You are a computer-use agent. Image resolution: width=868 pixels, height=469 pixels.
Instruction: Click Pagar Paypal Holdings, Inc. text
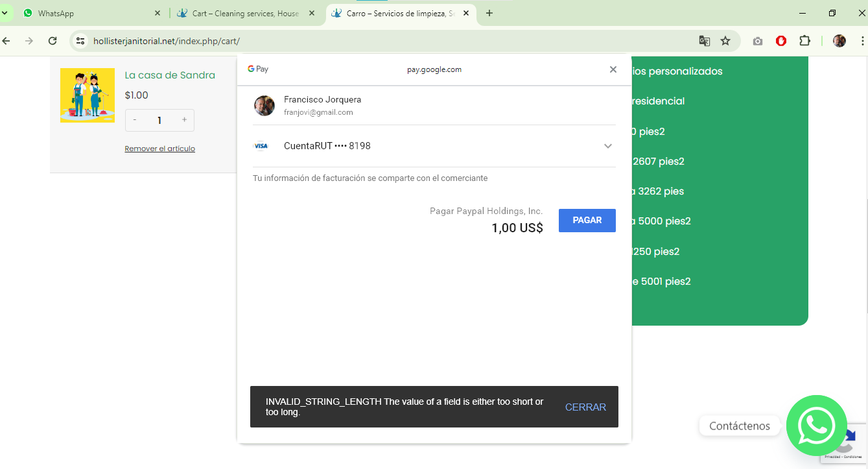click(486, 211)
